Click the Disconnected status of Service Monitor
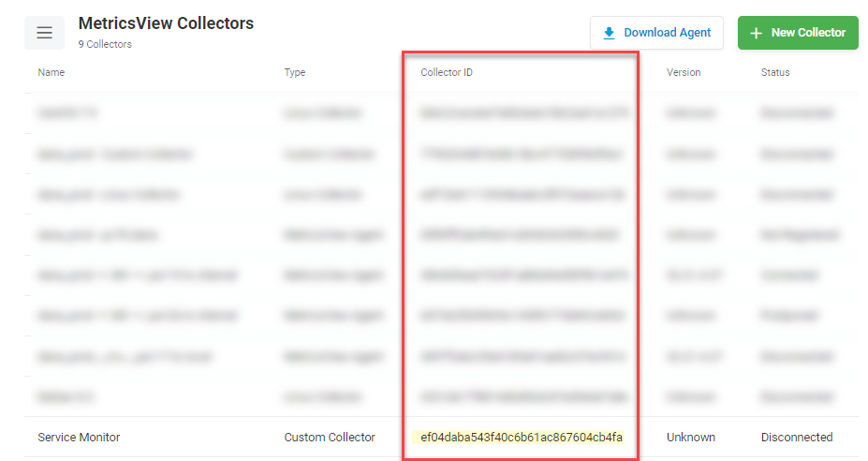868x461 pixels. coord(797,438)
